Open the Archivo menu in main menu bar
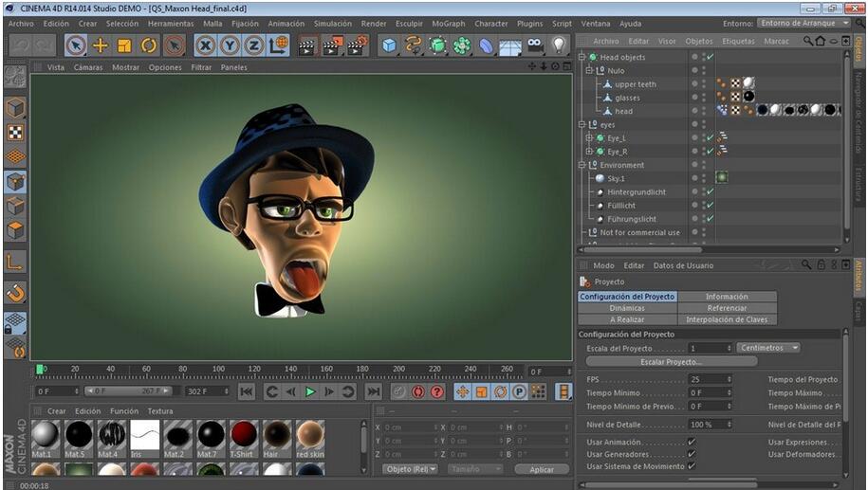 tap(21, 24)
